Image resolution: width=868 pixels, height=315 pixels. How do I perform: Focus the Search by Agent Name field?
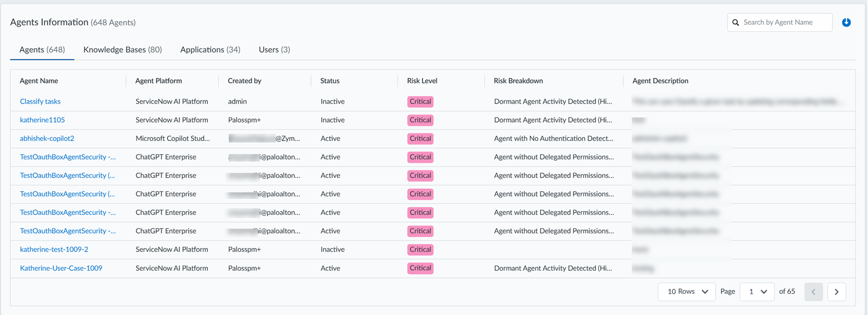coord(784,23)
